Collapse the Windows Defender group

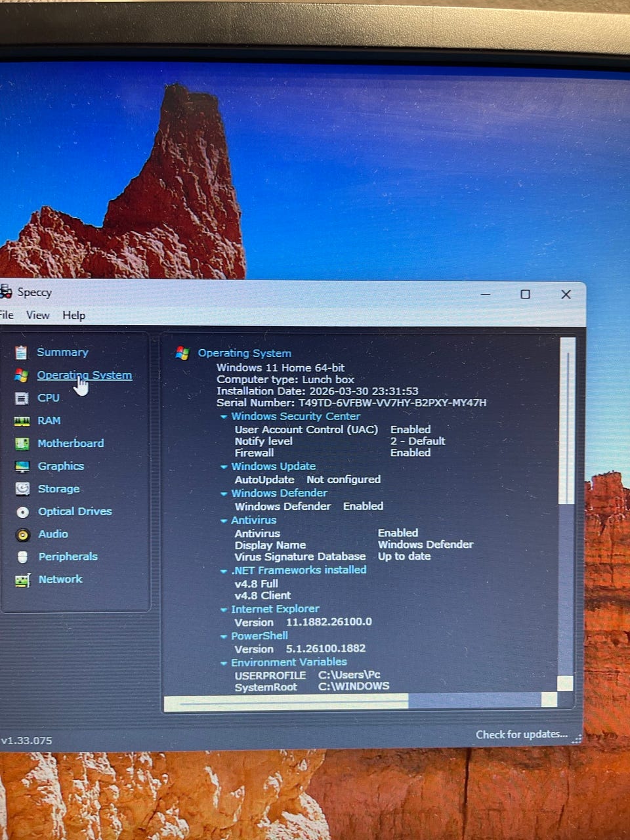(224, 493)
